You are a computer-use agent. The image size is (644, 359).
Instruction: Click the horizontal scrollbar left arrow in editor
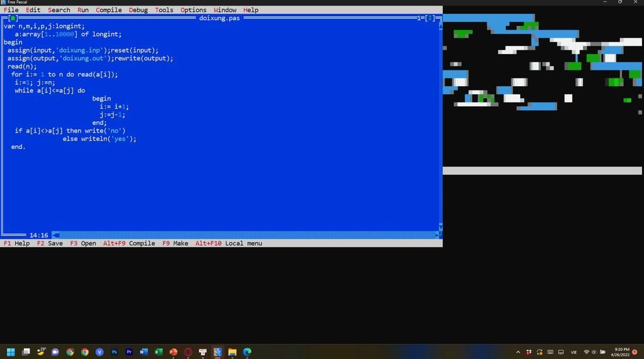[x=56, y=235]
